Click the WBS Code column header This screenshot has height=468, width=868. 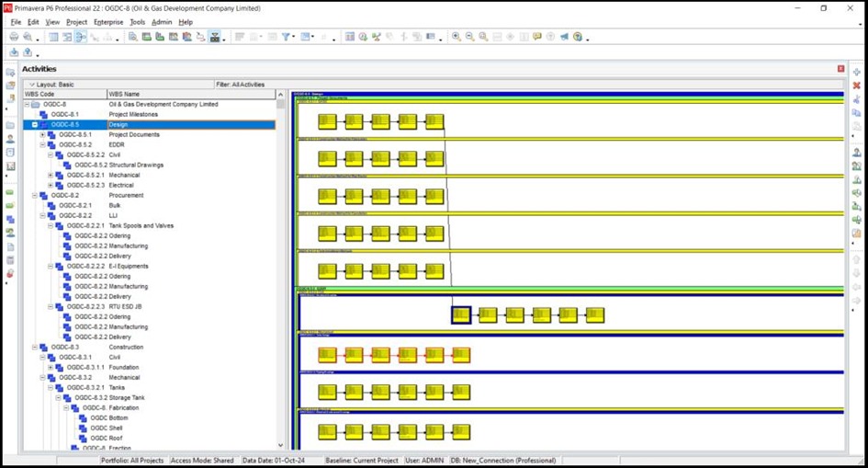(65, 94)
